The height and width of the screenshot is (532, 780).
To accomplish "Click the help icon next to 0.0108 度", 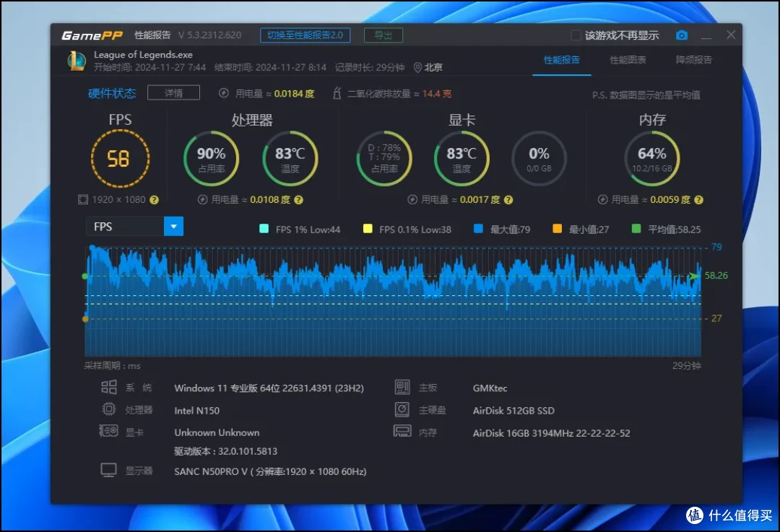I will click(298, 200).
